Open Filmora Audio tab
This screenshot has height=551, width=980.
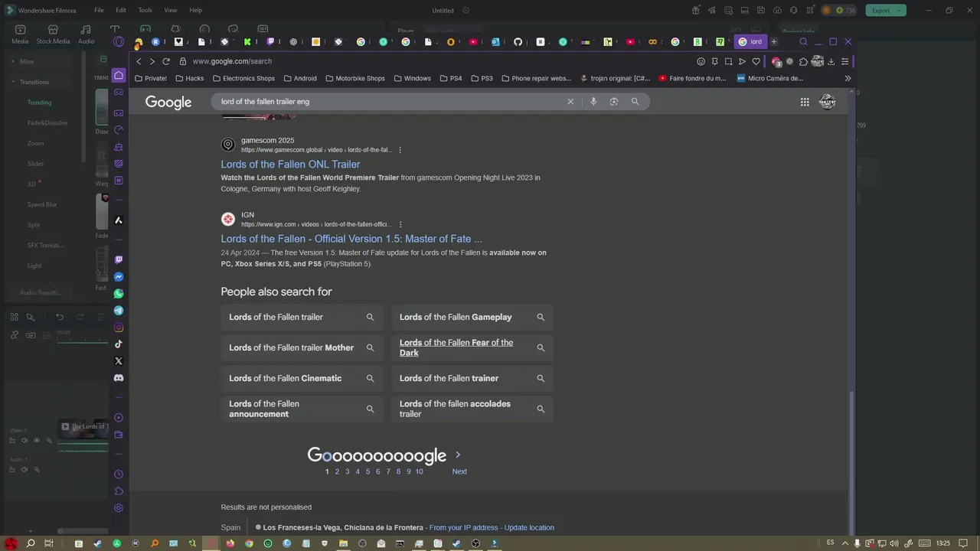click(86, 34)
